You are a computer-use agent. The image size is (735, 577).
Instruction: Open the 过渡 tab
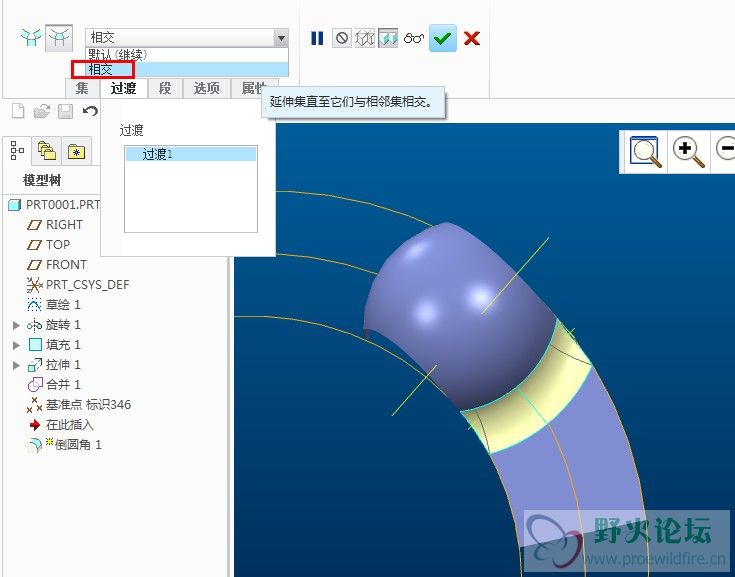[124, 88]
